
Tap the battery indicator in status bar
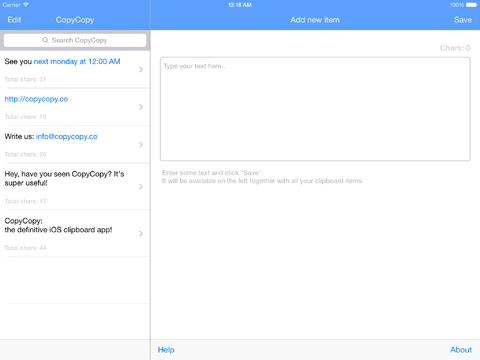coord(471,5)
